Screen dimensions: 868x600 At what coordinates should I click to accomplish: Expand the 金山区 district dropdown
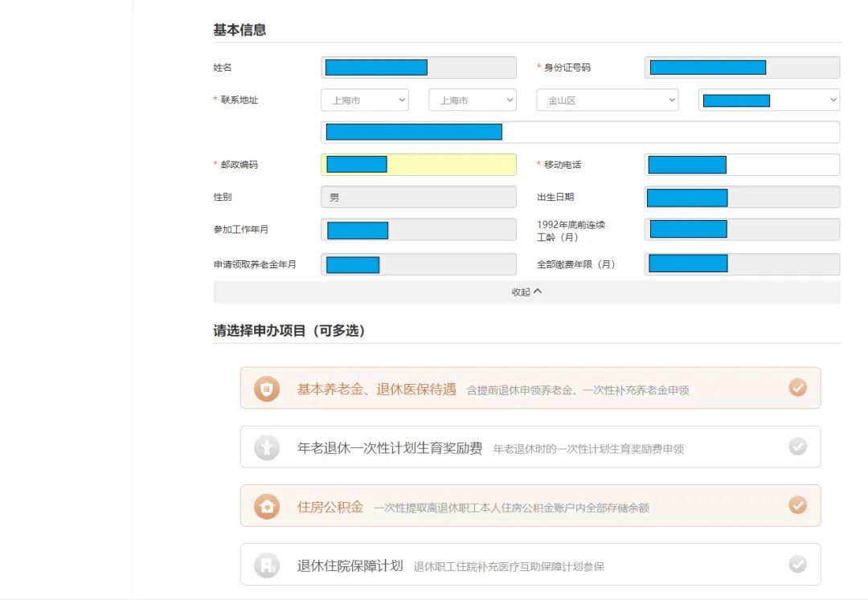(607, 100)
